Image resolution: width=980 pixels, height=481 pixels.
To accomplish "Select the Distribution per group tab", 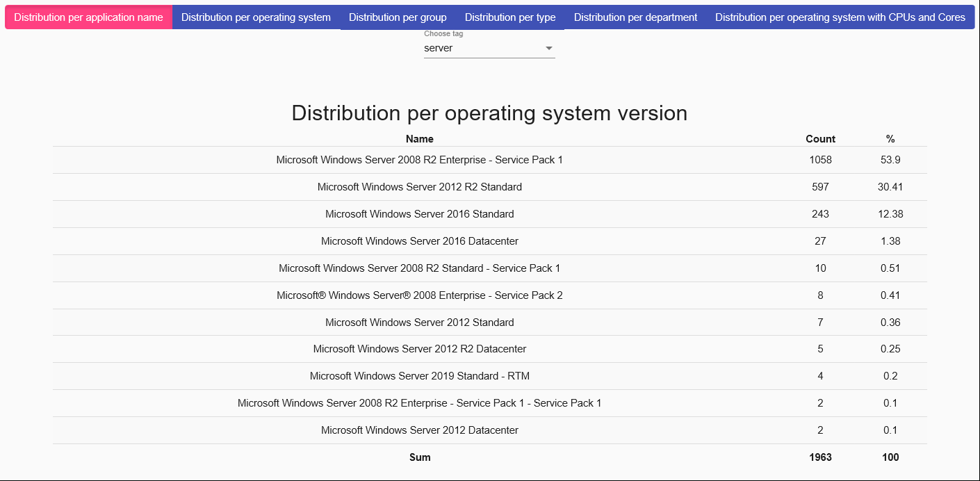I will [398, 17].
